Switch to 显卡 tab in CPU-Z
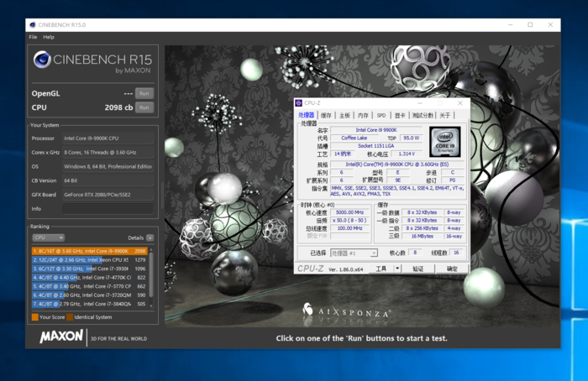The width and height of the screenshot is (588, 381). coord(400,115)
